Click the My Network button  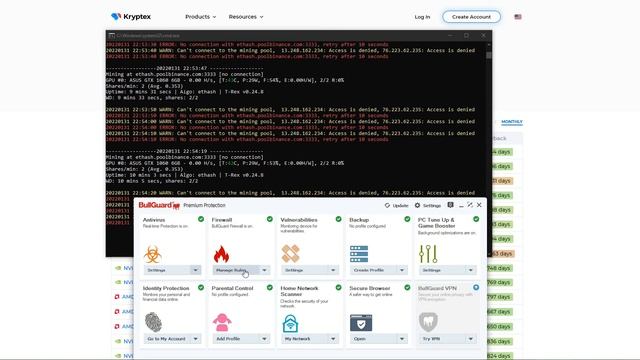[x=304, y=339]
